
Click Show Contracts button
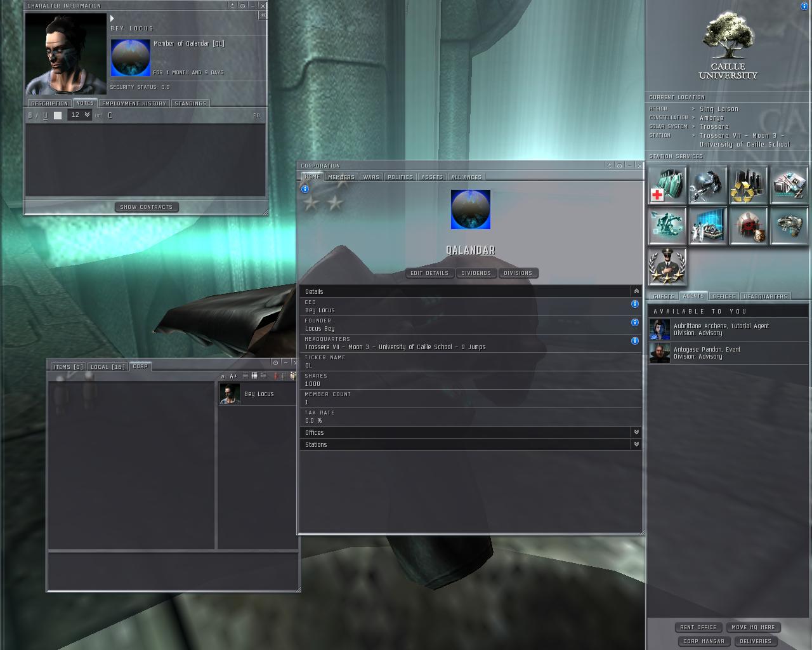coord(147,207)
